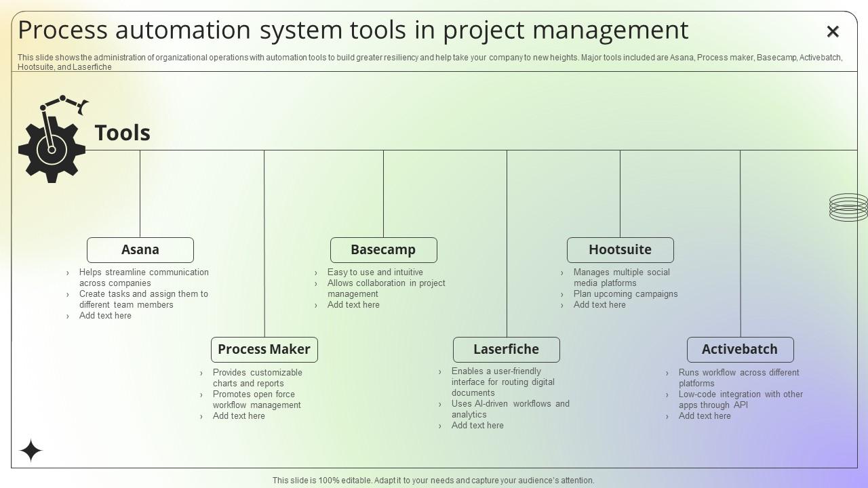Click 'Enables a user-friendly interface' bullet
Image resolution: width=868 pixels, height=488 pixels.
coord(503,382)
